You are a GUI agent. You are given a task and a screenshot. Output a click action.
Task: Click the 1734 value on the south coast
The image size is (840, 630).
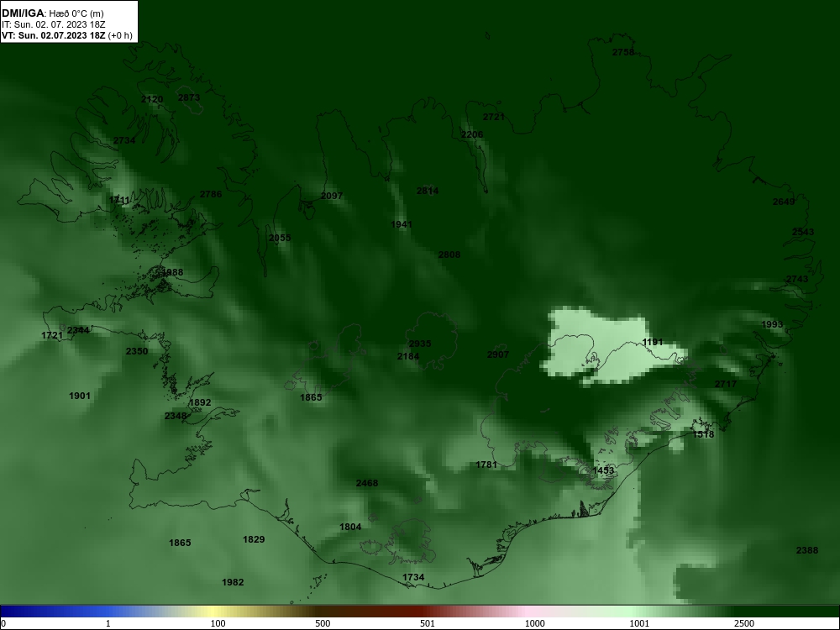(x=413, y=577)
